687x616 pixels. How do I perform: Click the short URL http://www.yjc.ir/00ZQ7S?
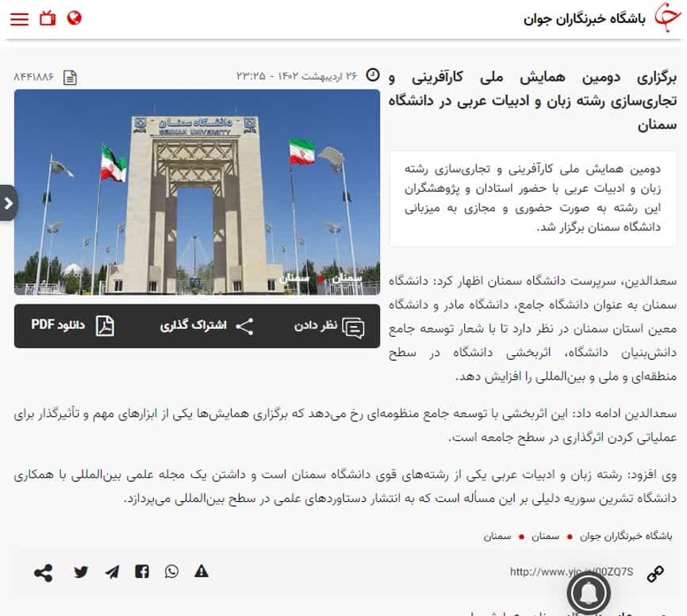(571, 572)
